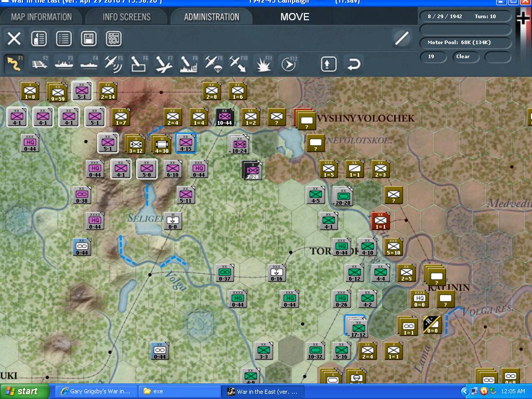Switch to War in the East taskbar item
532x399 pixels.
coord(263,391)
